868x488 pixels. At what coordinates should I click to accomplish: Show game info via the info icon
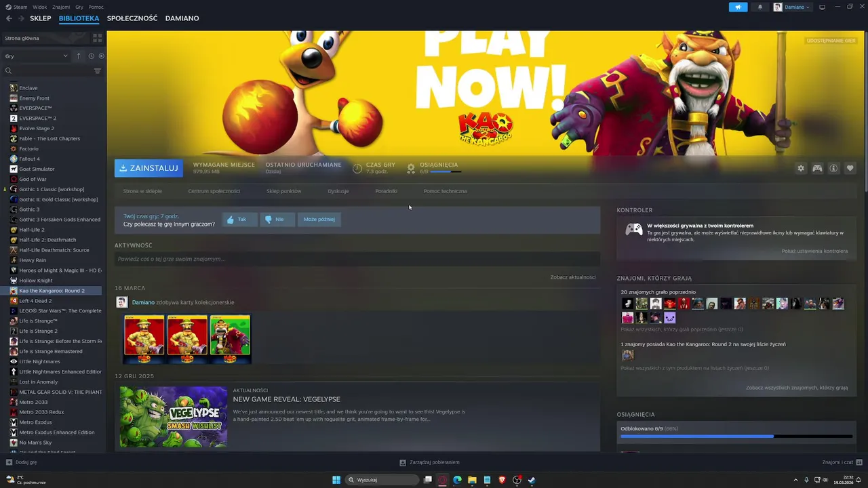[833, 168]
